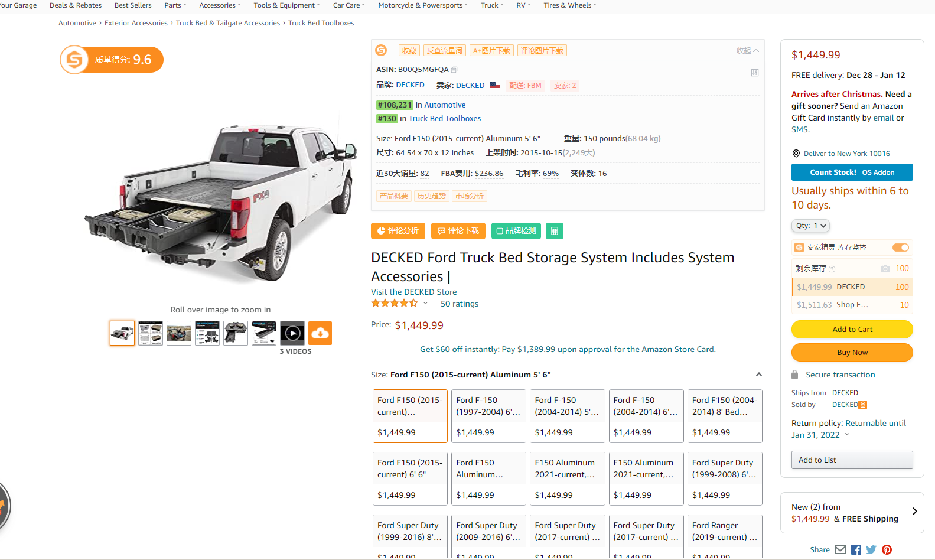Click the green 品牌检测 button
935x560 pixels.
[516, 231]
